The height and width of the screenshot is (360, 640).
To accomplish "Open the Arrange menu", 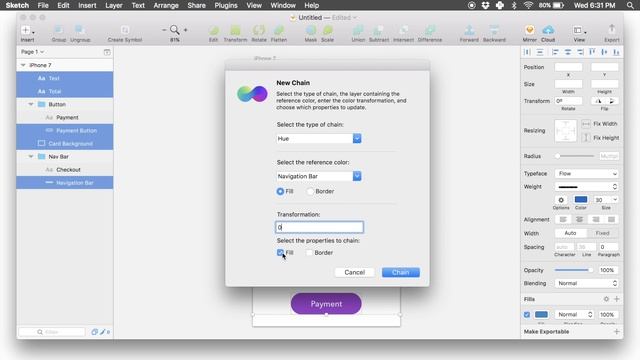I will tap(166, 5).
